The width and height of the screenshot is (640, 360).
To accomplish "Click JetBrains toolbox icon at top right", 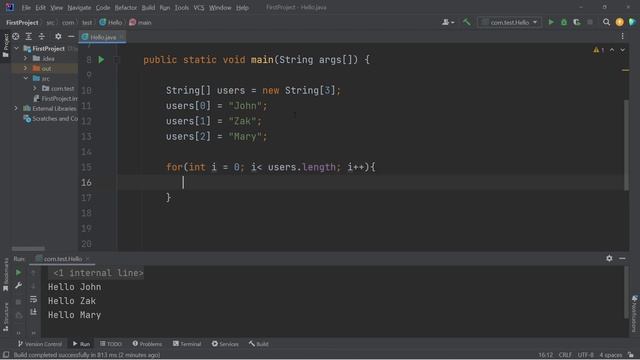I will (x=633, y=22).
